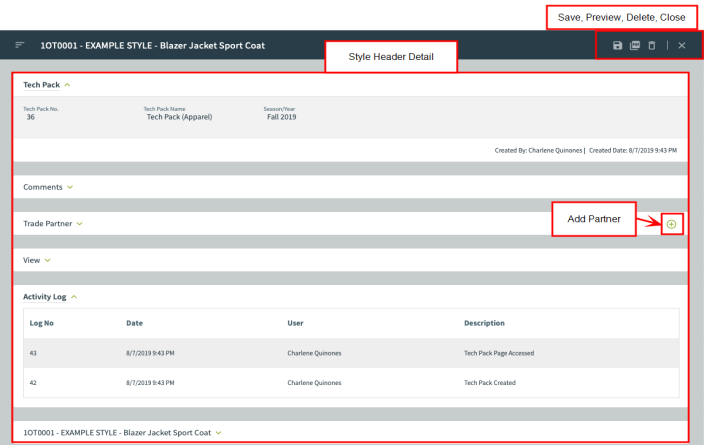Click the Season/Year value Fall 2019
This screenshot has width=704, height=445.
point(281,117)
